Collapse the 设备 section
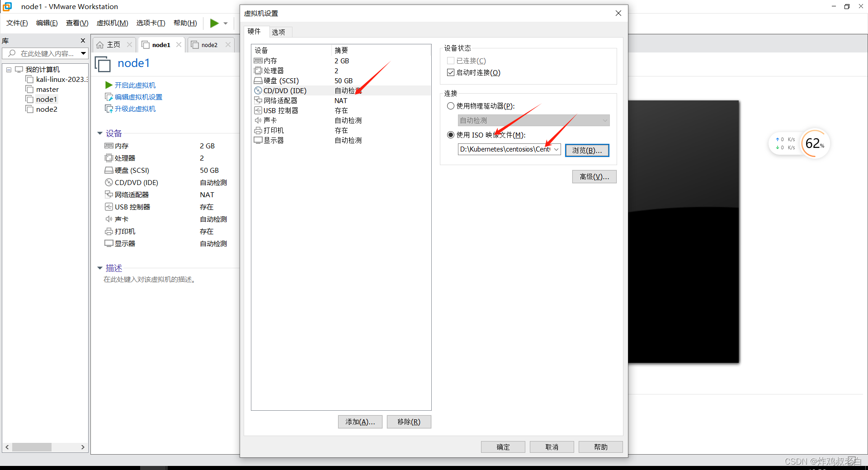This screenshot has height=470, width=868. tap(100, 133)
